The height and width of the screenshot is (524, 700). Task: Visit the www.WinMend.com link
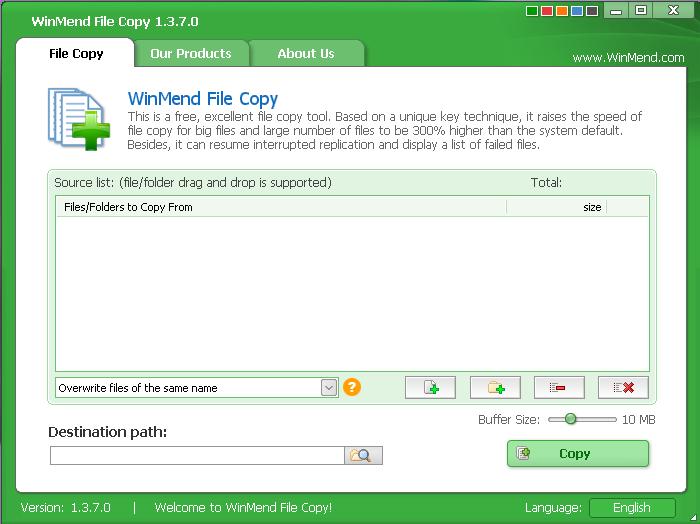[628, 58]
